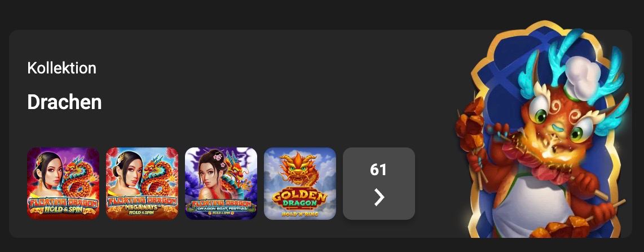
Task: Click the Dragon Boat Festival banner text
Action: tap(221, 208)
